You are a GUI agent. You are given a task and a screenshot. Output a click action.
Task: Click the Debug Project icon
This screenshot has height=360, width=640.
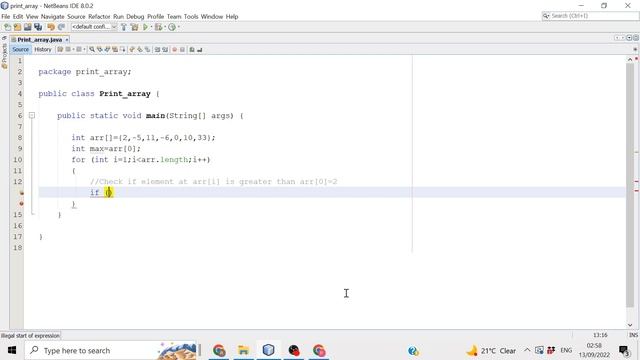(x=158, y=27)
